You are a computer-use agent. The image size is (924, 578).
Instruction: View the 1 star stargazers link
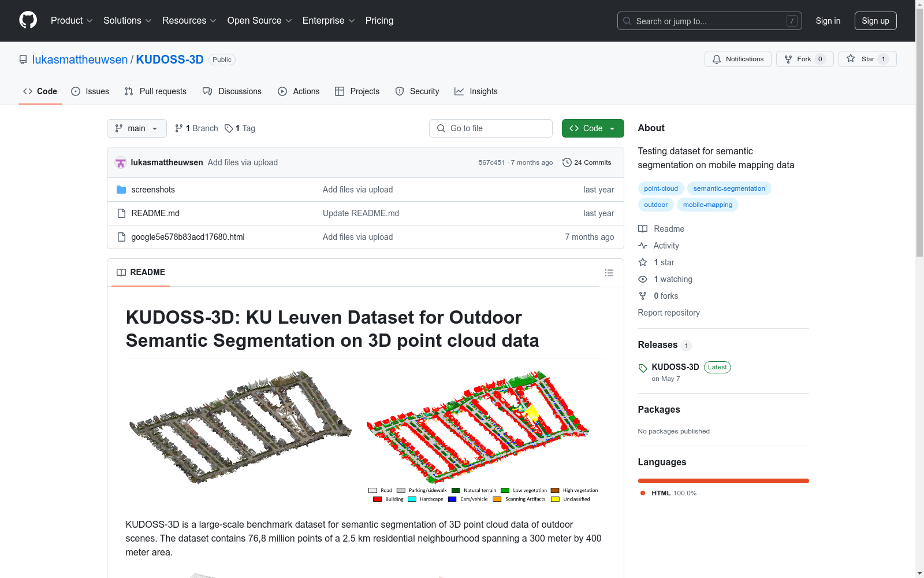click(x=657, y=262)
